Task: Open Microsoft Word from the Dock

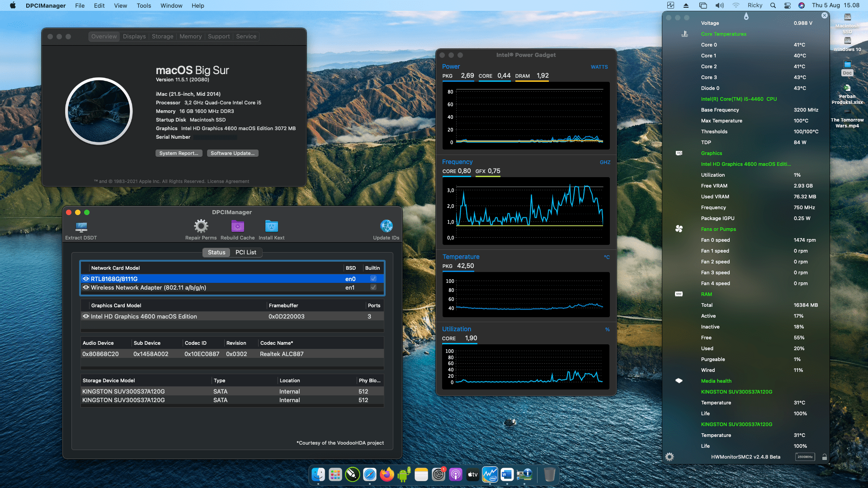Action: pyautogui.click(x=507, y=474)
